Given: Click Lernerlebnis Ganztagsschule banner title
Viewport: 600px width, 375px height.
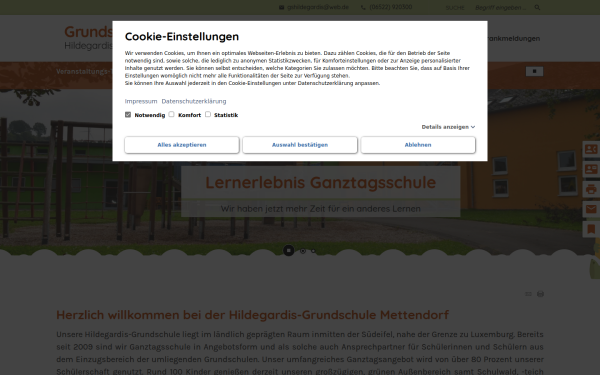Looking at the screenshot, I should click(321, 183).
